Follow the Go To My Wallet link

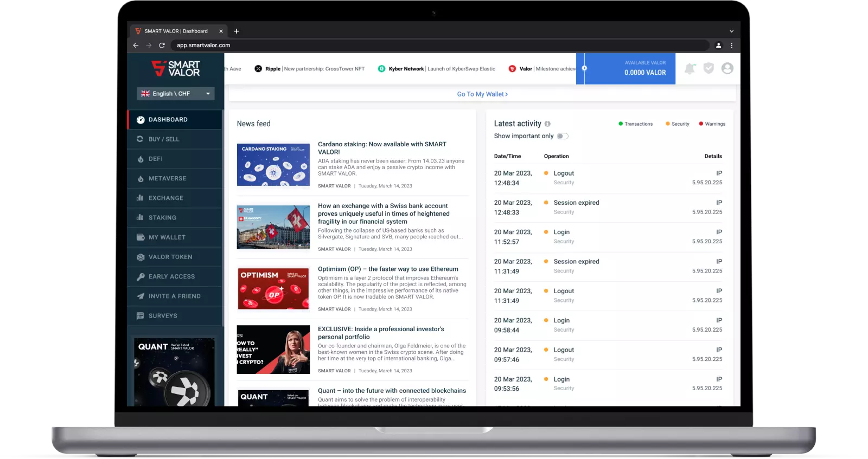click(x=482, y=94)
